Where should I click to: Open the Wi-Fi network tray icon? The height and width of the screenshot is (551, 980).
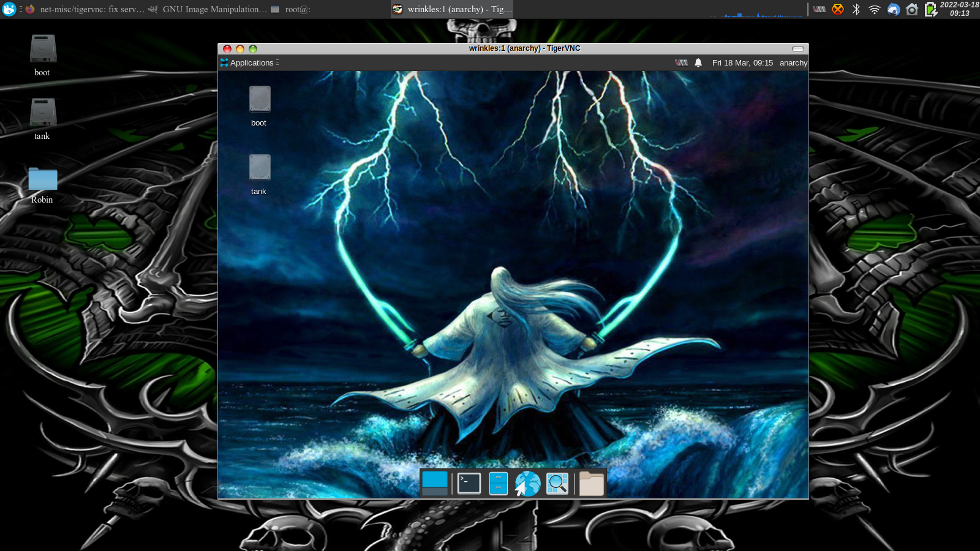(x=875, y=9)
